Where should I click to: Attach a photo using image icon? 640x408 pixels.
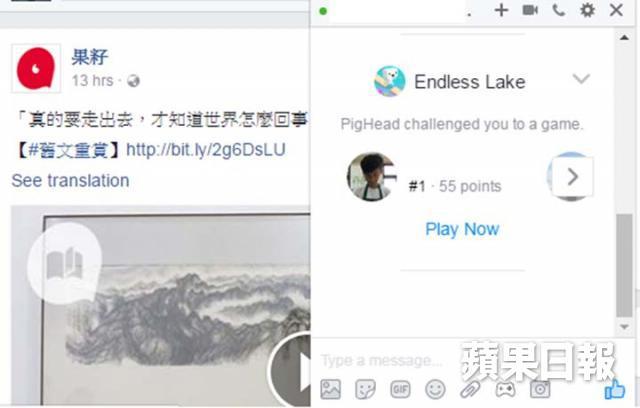[330, 389]
